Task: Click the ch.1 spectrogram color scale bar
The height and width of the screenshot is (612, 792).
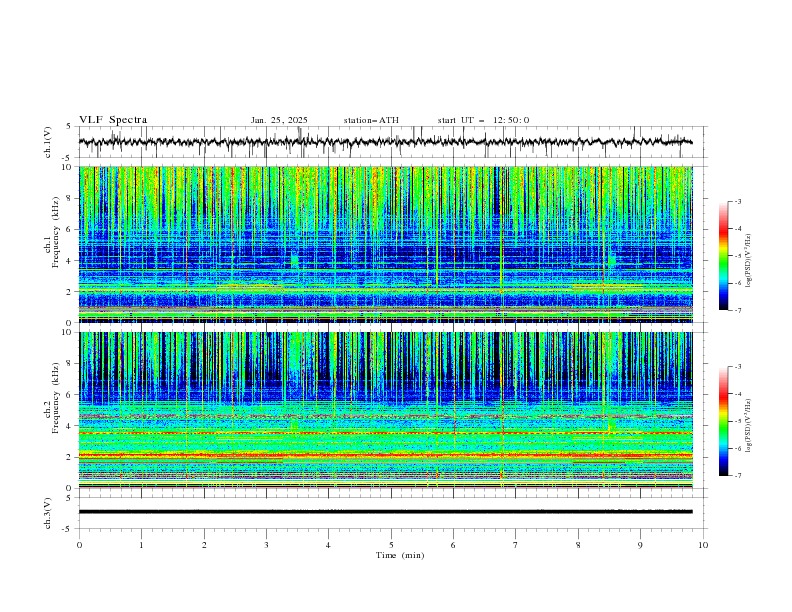Action: pos(723,255)
